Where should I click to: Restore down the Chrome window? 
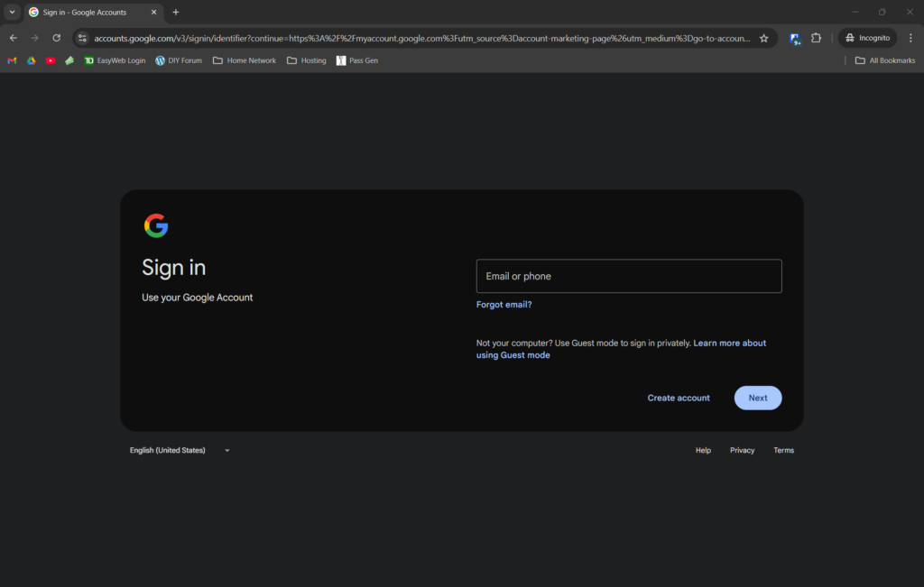(x=882, y=12)
